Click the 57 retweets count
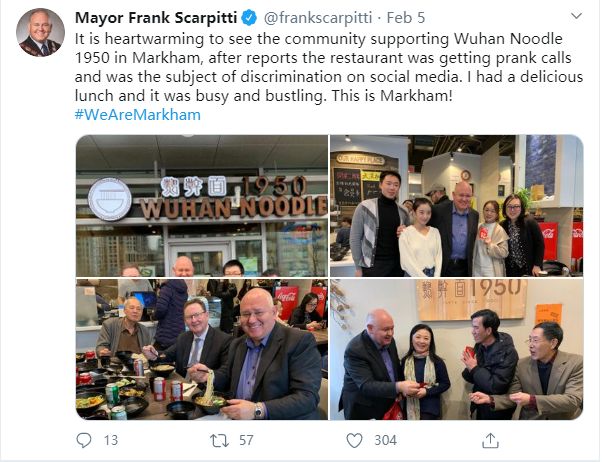The width and height of the screenshot is (602, 462). click(x=246, y=440)
